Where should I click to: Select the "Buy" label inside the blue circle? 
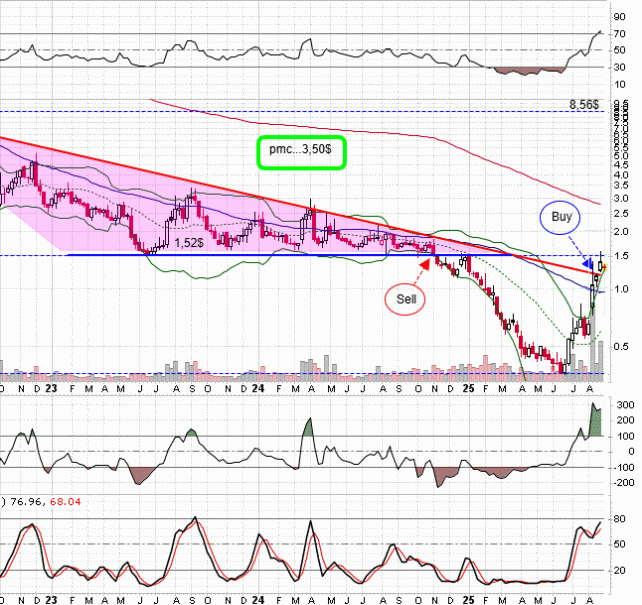click(x=561, y=217)
